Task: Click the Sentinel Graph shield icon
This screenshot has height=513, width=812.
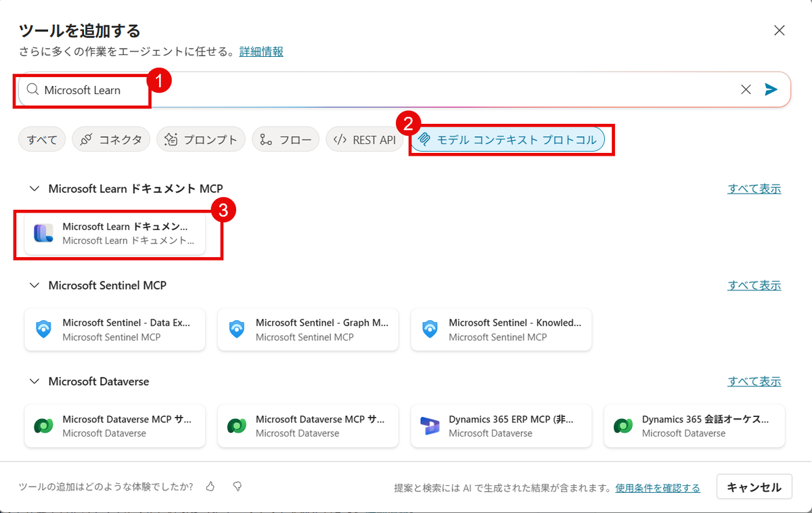Action: pyautogui.click(x=237, y=330)
